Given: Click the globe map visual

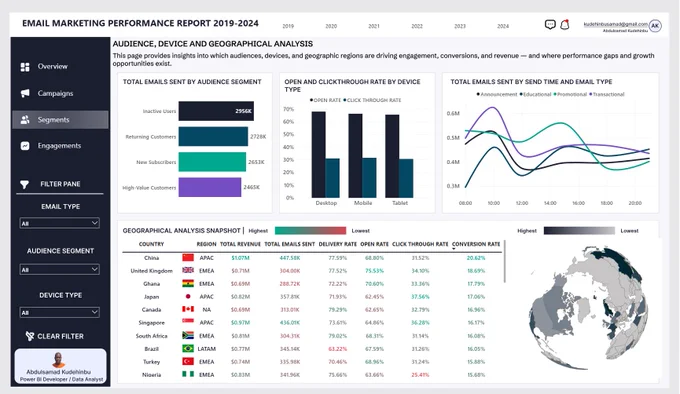Looking at the screenshot, I should click(x=588, y=307).
